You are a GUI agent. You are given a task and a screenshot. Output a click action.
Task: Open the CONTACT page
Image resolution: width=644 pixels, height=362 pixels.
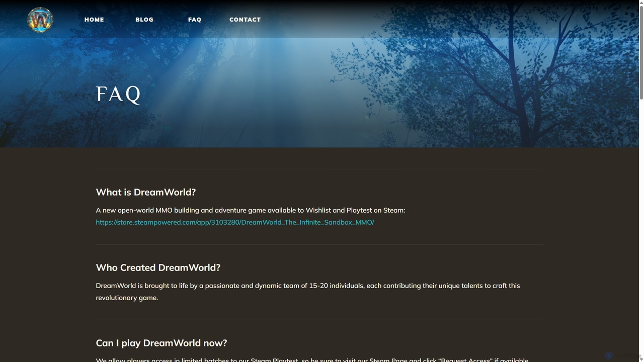coord(245,20)
